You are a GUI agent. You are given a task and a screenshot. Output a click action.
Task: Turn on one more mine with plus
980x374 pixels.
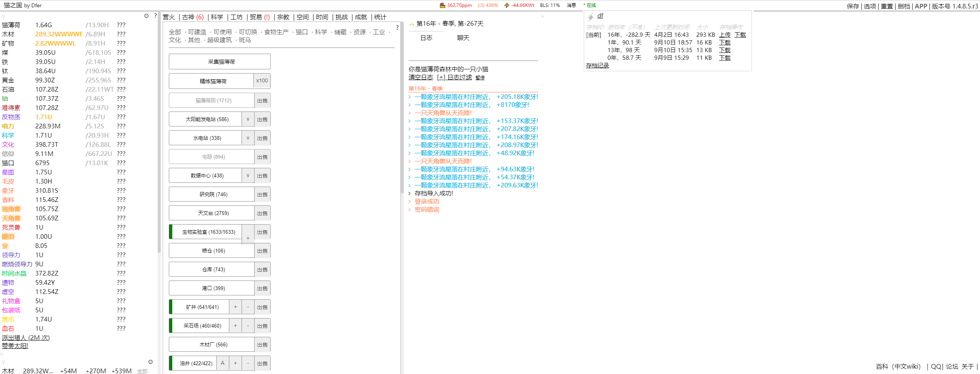coord(235,307)
